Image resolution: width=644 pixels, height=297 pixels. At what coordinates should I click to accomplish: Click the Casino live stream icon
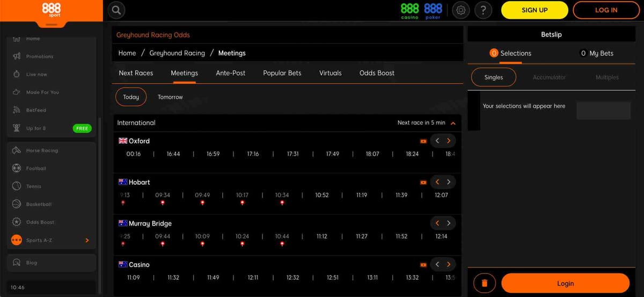pyautogui.click(x=423, y=265)
